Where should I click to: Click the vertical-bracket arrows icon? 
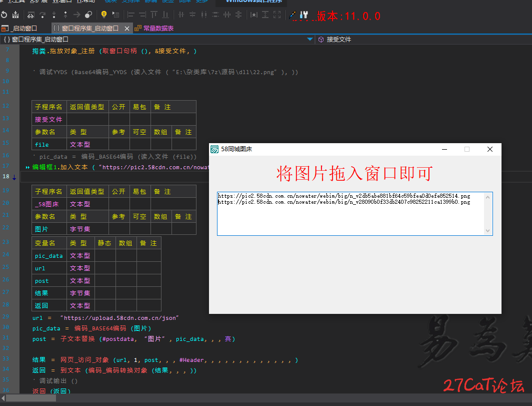[x=265, y=15]
